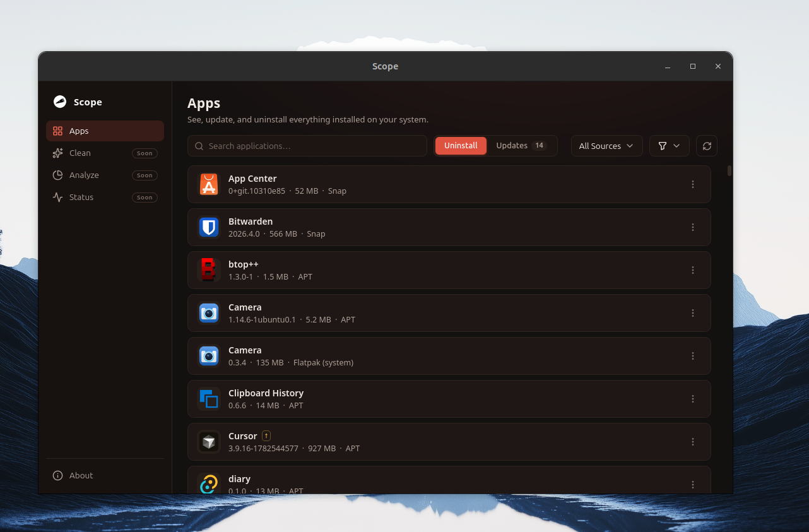This screenshot has width=809, height=532.
Task: Open more options for Cursor
Action: pyautogui.click(x=693, y=442)
